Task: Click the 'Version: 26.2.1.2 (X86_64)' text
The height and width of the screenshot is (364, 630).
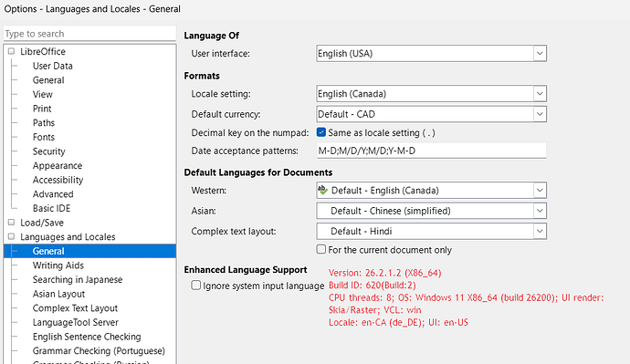Action: click(385, 273)
